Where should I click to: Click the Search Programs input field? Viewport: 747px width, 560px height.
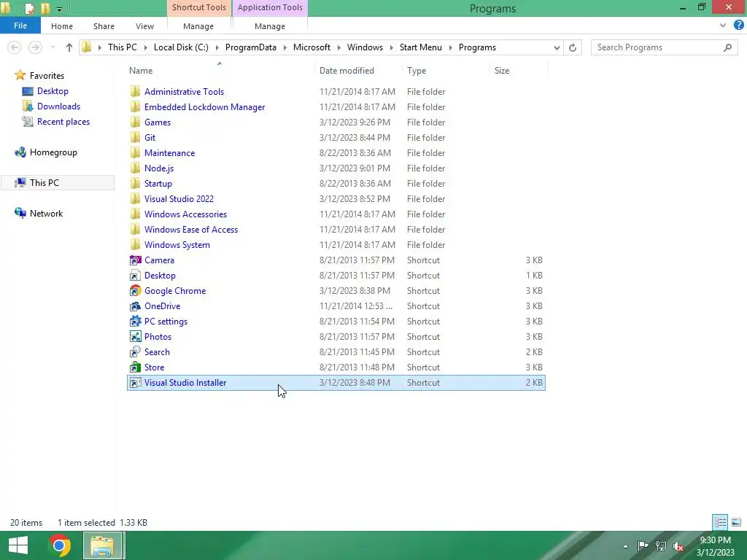(x=664, y=47)
